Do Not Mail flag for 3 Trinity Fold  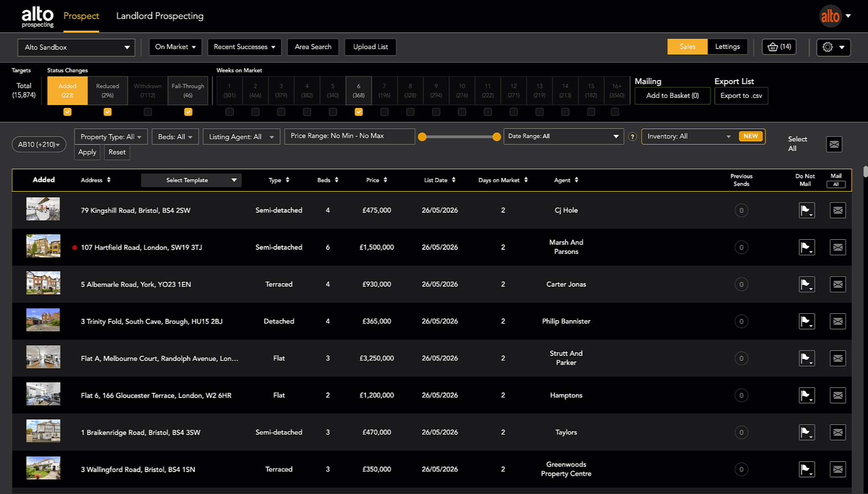(x=807, y=322)
